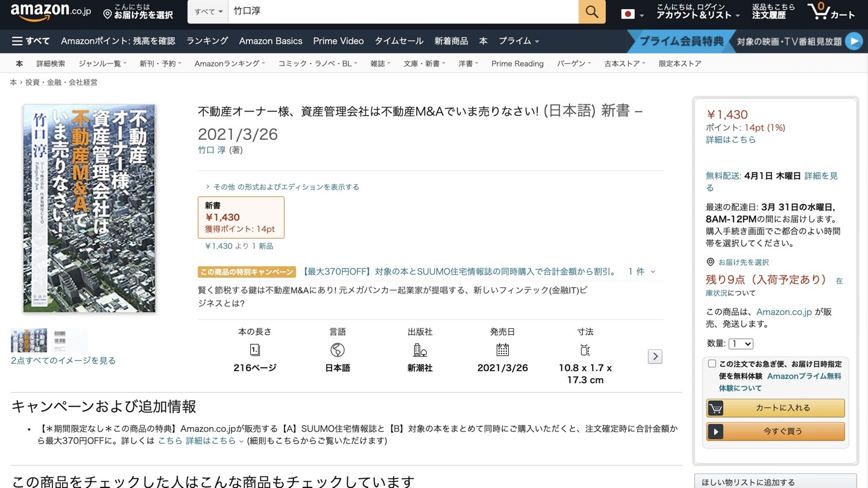
Task: Click the 言語 globe icon
Action: point(338,350)
